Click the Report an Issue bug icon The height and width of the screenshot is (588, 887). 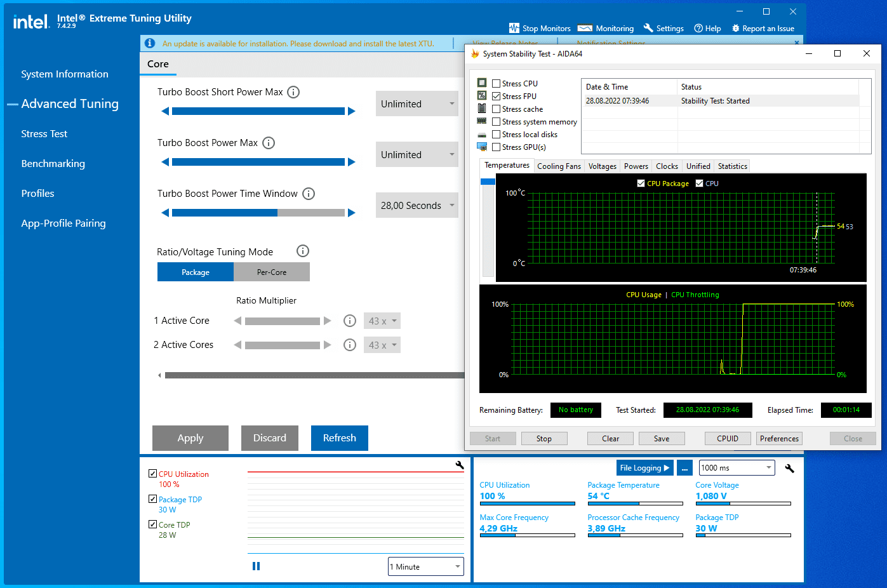(x=736, y=28)
